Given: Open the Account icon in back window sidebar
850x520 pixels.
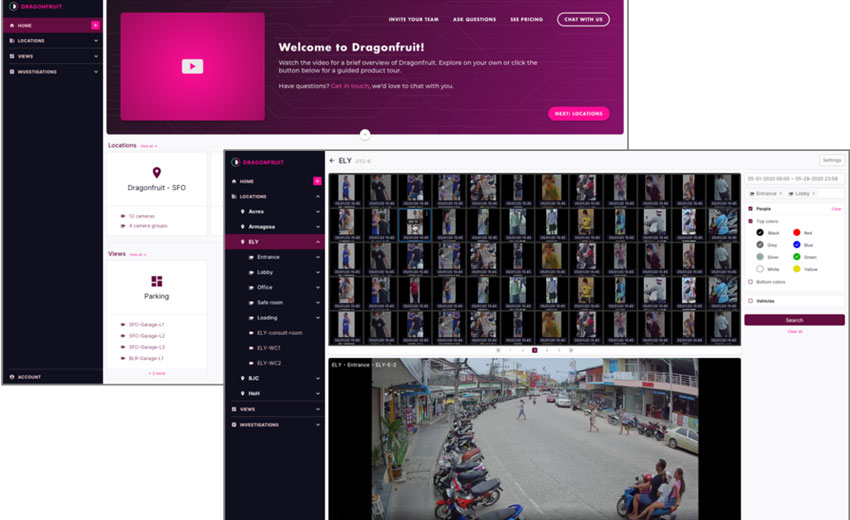Looking at the screenshot, I should (x=12, y=377).
